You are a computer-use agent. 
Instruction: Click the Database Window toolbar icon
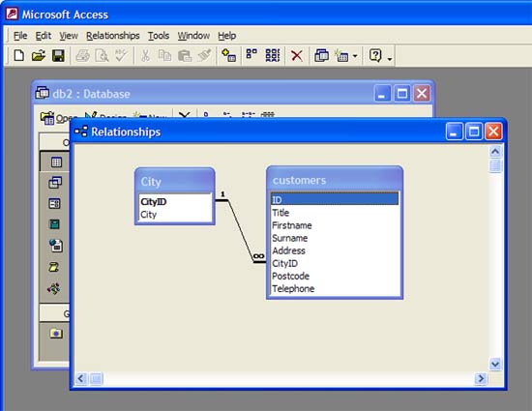coord(321,55)
